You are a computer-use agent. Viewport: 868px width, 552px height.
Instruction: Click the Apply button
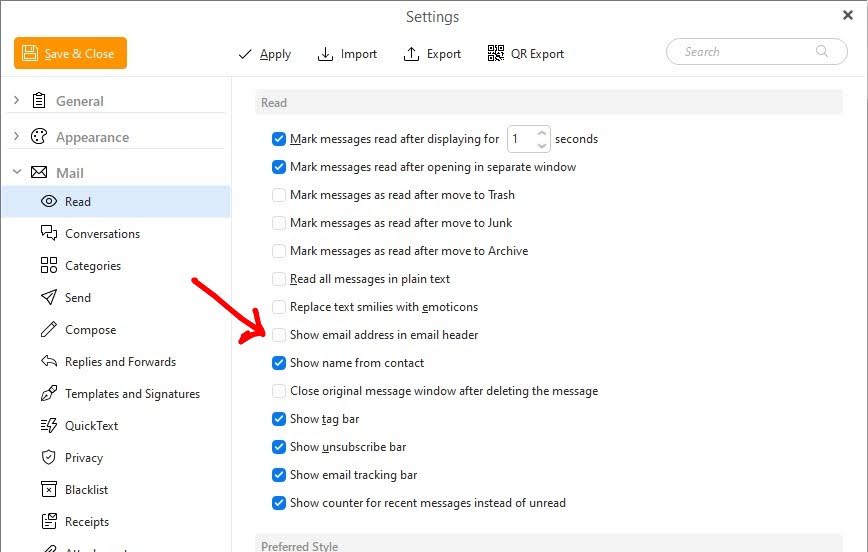pyautogui.click(x=264, y=54)
